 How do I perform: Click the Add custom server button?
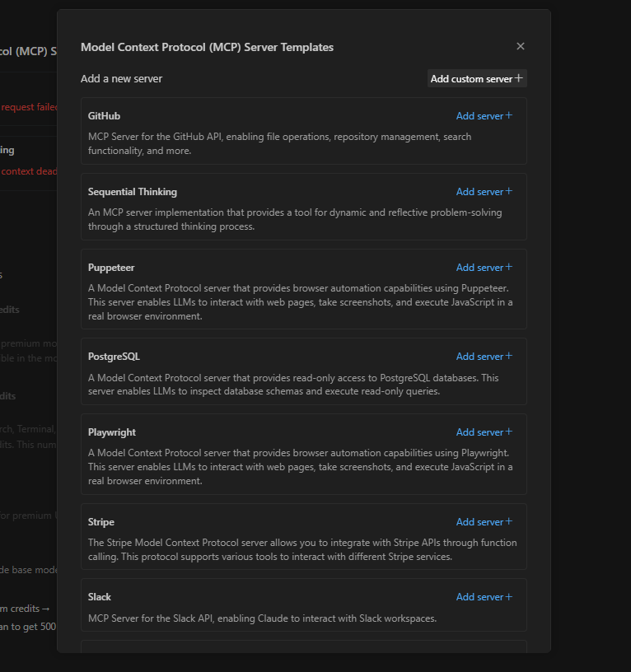click(477, 78)
